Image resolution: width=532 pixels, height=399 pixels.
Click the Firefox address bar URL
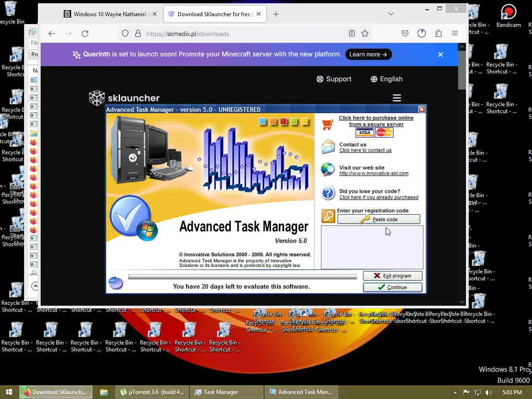click(188, 34)
